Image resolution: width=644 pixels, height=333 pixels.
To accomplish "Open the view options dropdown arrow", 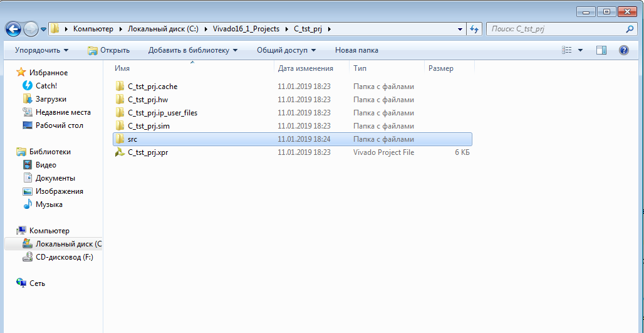I will click(580, 50).
